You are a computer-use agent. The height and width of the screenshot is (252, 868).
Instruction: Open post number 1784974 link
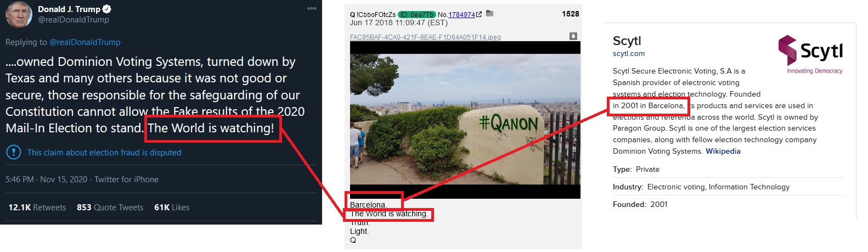[x=461, y=15]
